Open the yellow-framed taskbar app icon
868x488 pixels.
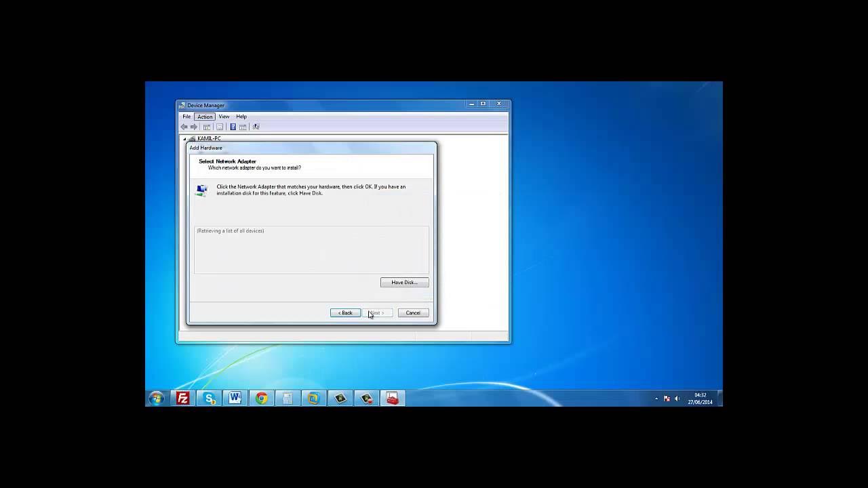tap(313, 398)
